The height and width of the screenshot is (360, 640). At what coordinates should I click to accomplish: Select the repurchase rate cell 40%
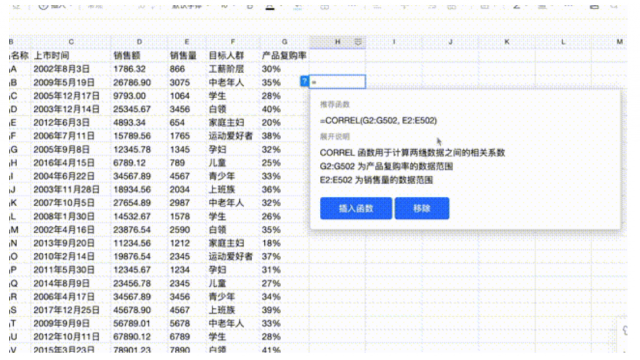click(x=284, y=109)
